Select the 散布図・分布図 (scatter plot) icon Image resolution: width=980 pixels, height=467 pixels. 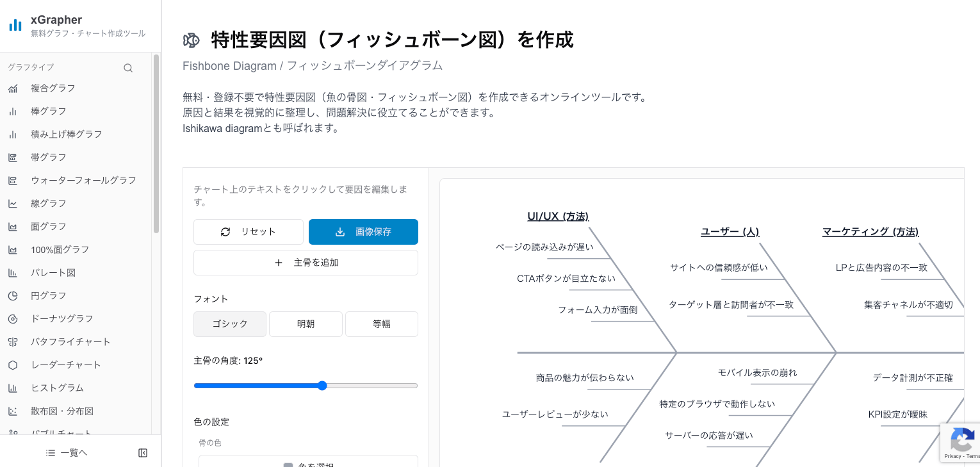coord(13,411)
